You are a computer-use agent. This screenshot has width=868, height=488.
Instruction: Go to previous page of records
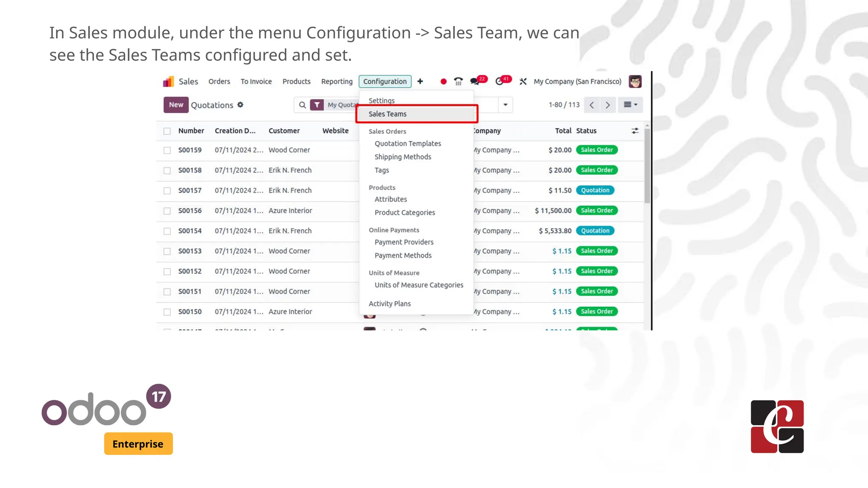click(x=592, y=105)
